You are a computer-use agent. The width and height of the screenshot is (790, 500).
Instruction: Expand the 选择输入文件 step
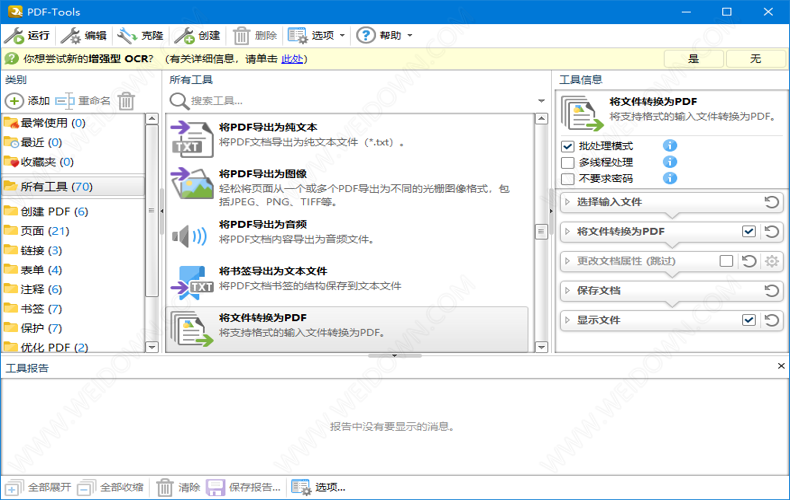pos(567,202)
